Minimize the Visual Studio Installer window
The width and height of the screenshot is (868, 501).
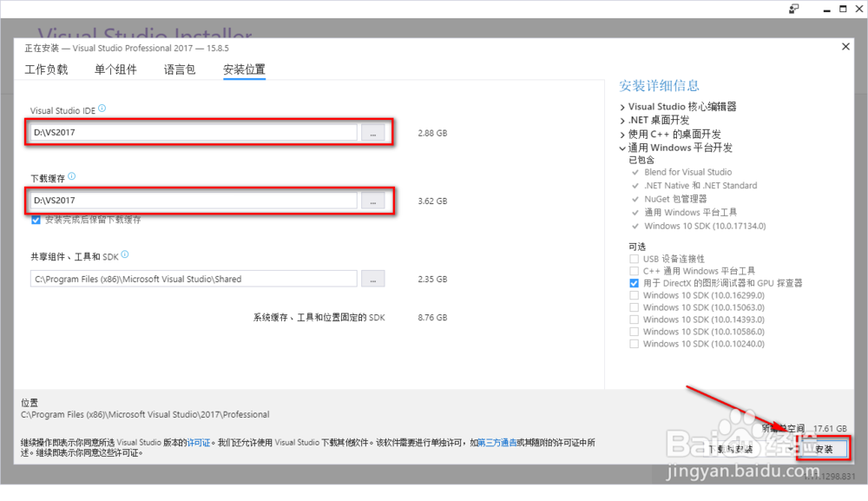pyautogui.click(x=826, y=10)
